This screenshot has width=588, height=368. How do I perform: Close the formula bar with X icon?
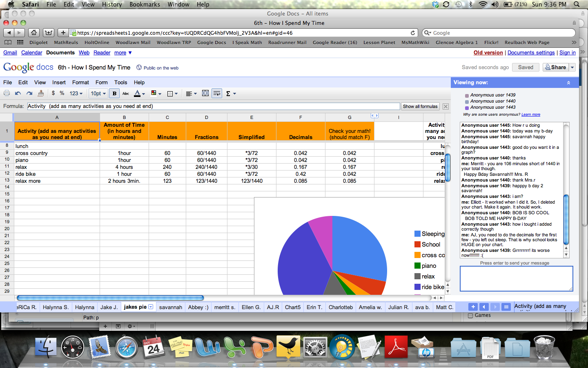coord(445,106)
